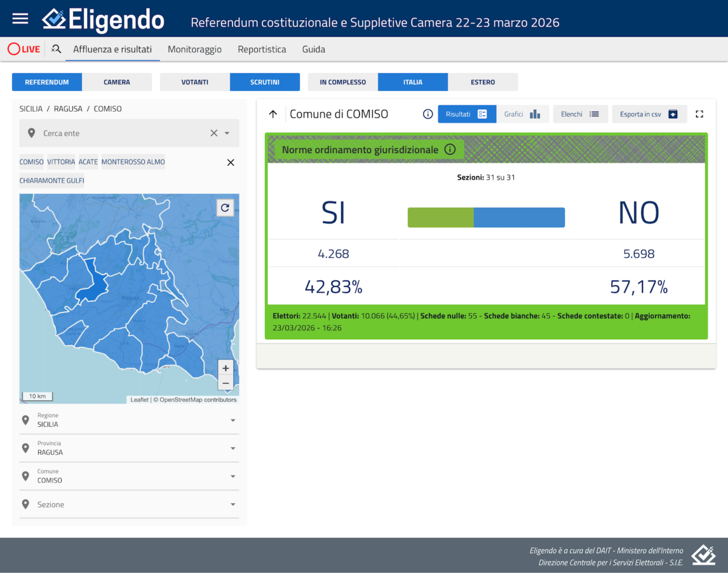The image size is (728, 573).
Task: Open the Reportistica tab
Action: (x=262, y=49)
